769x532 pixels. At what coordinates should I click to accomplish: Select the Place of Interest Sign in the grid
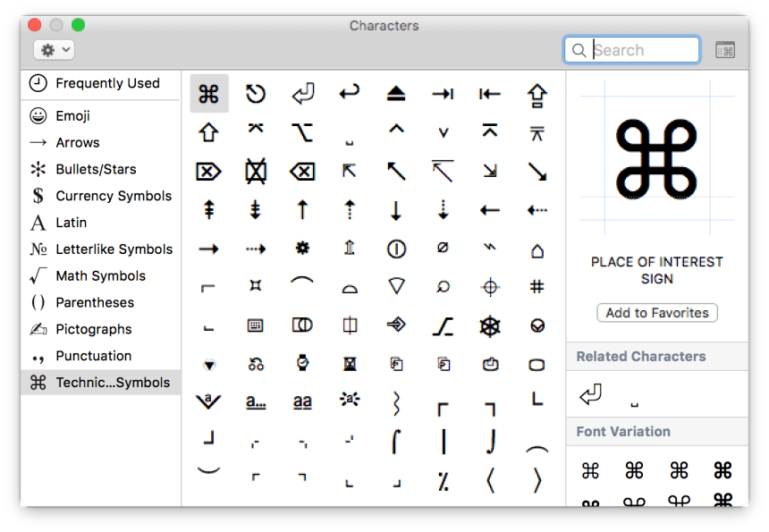(x=209, y=93)
